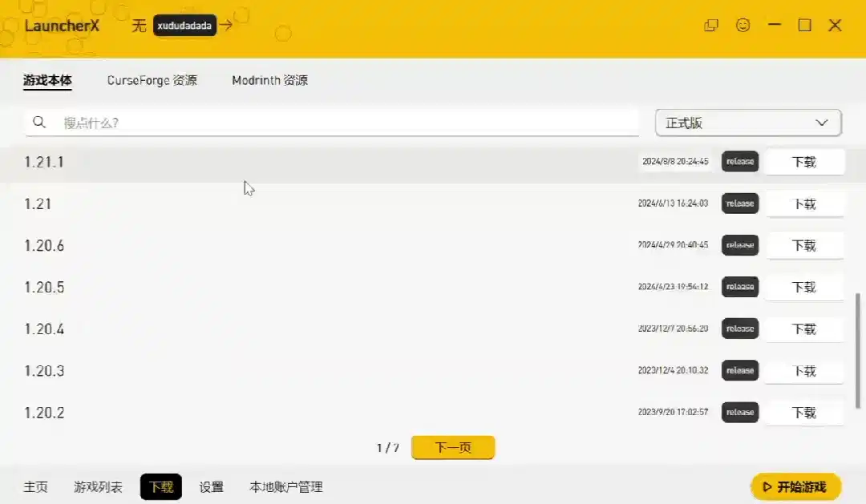866x504 pixels.
Task: Download version 1.20.4
Action: coord(804,329)
